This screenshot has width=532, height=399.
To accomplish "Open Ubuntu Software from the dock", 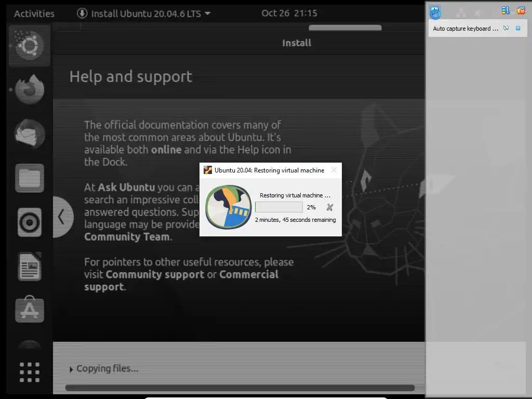I will point(30,309).
